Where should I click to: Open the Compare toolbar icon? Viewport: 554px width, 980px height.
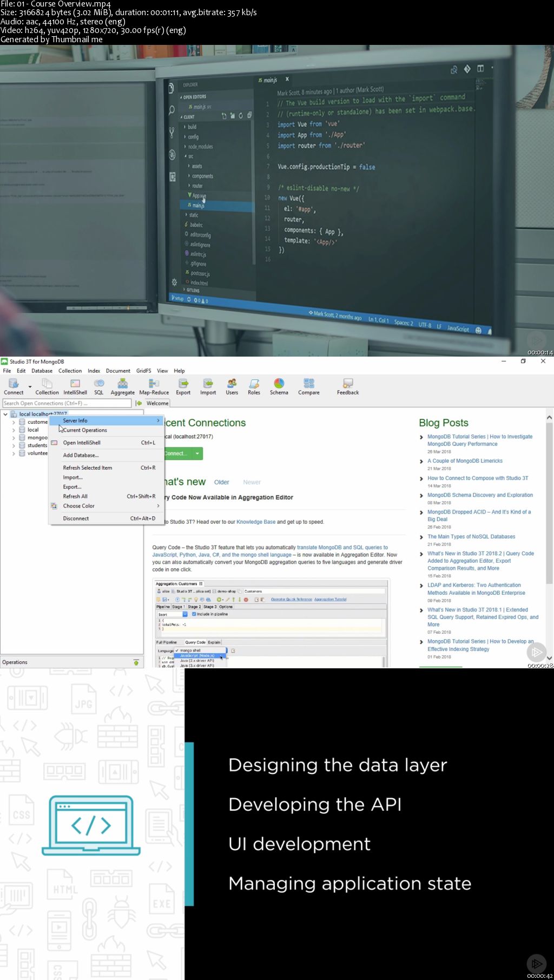click(x=309, y=384)
